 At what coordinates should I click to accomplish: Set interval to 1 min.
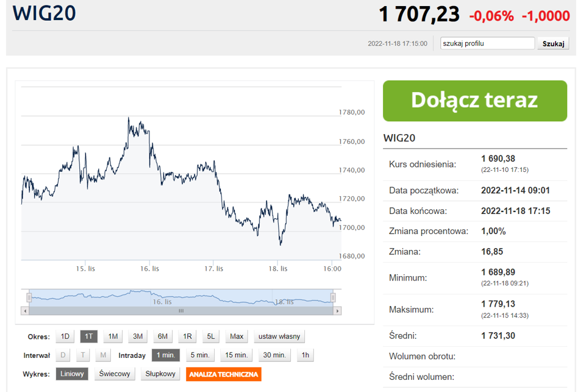[x=166, y=355]
